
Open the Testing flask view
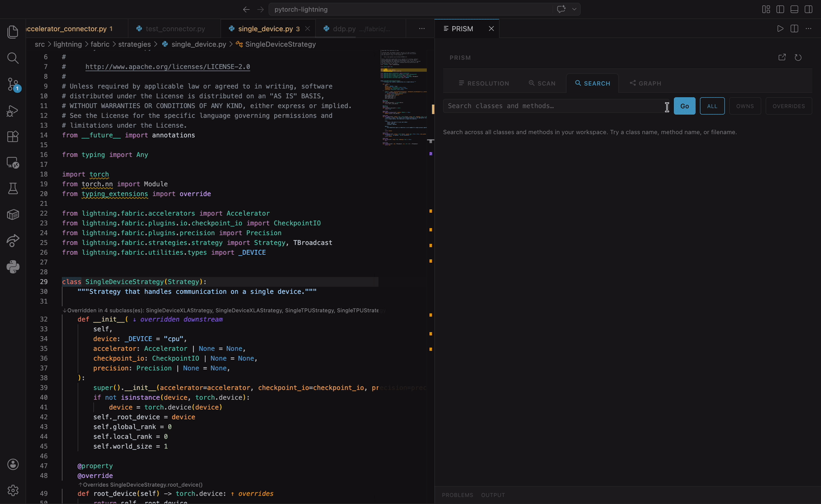point(13,188)
